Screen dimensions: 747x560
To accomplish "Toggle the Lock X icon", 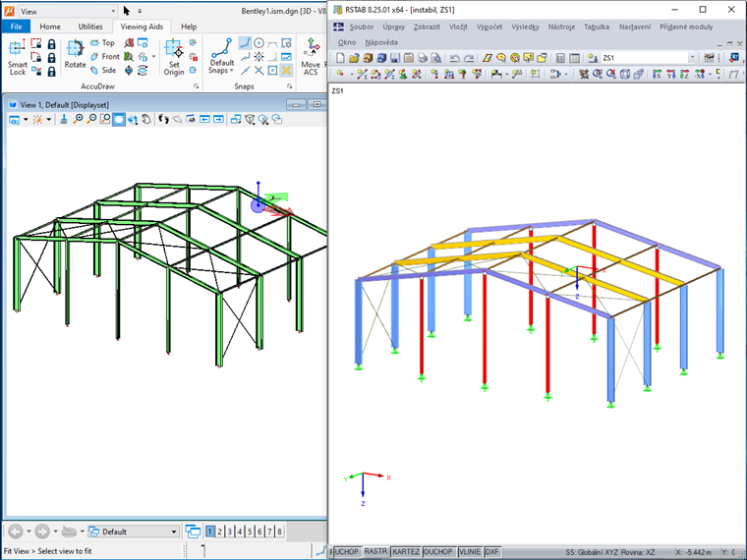I will (51, 44).
